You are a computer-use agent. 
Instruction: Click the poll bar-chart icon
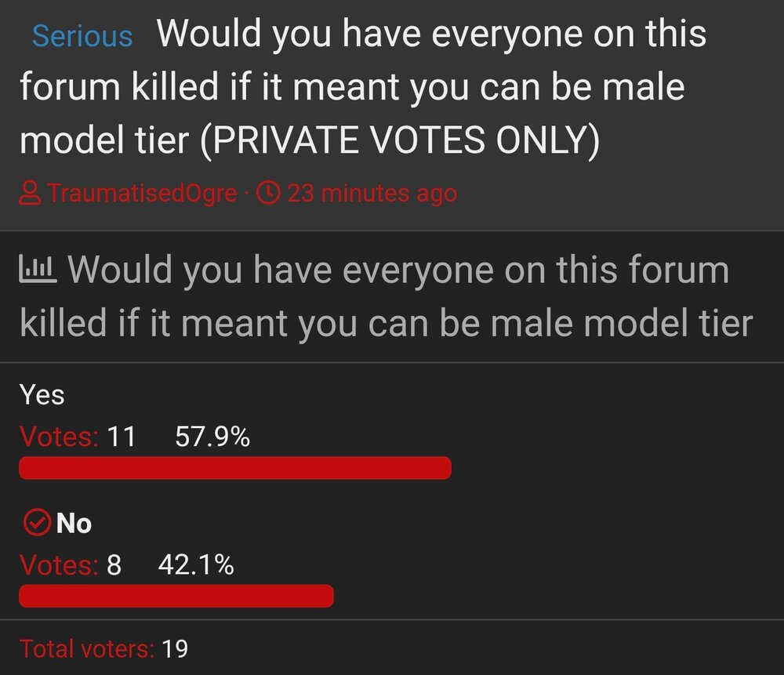(x=38, y=268)
